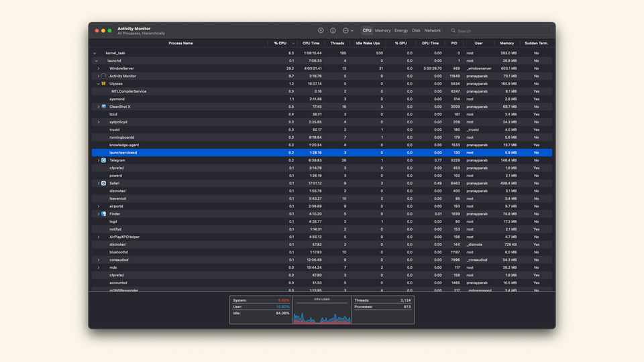Image resolution: width=644 pixels, height=362 pixels.
Task: Sort by CPU Time column header
Action: coord(311,43)
